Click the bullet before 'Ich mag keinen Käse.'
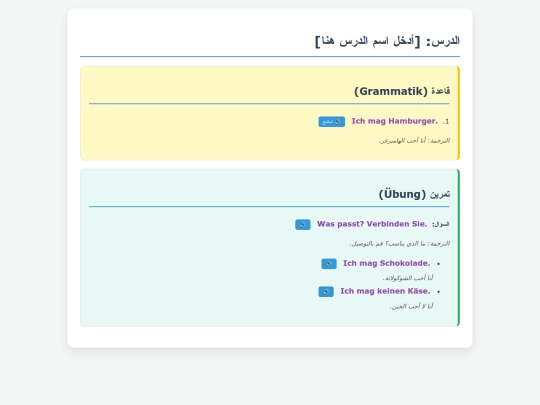Screen dimensions: 540x405 pos(438,292)
